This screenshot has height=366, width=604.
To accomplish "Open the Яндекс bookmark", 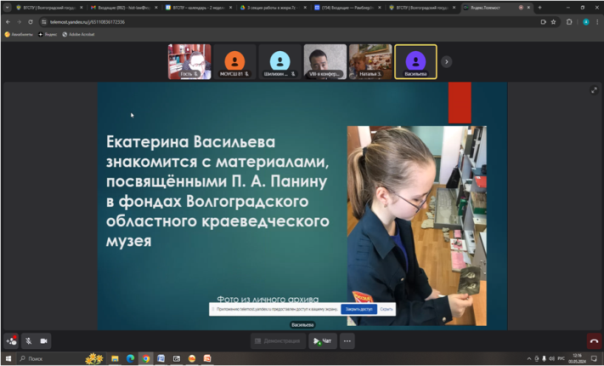I will [x=47, y=34].
